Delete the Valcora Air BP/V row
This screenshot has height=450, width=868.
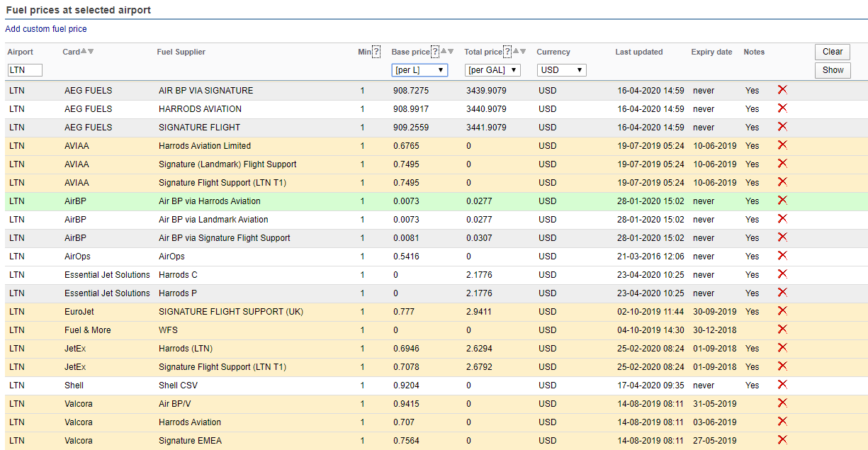tap(782, 403)
